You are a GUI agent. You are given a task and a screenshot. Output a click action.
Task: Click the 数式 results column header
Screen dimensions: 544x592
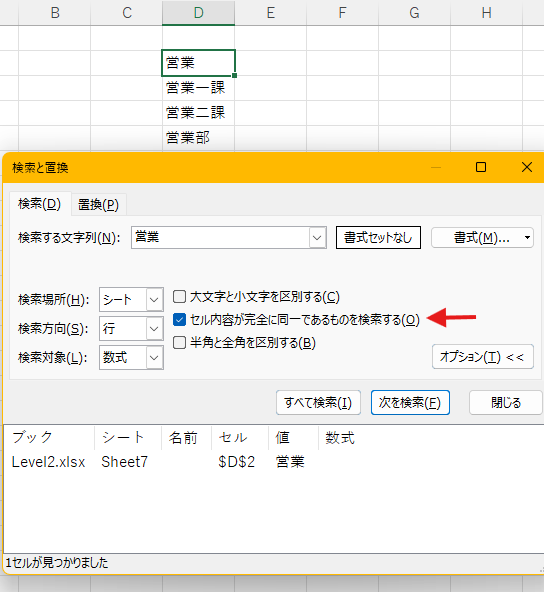tap(340, 438)
